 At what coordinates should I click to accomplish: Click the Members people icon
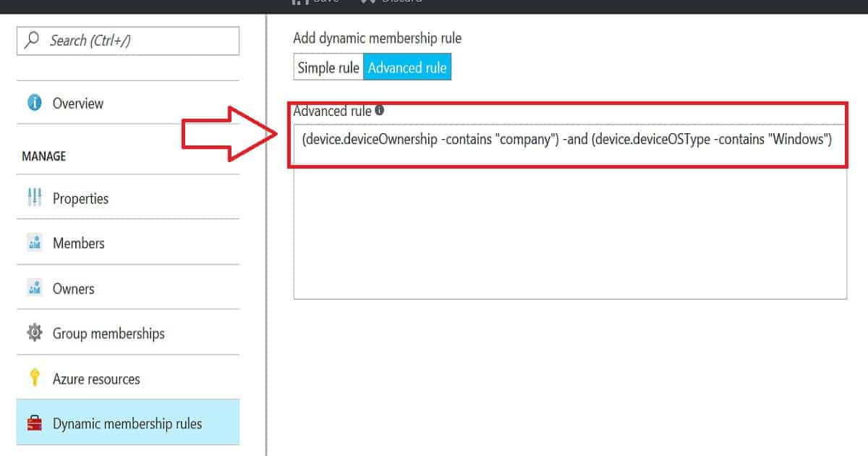[34, 243]
